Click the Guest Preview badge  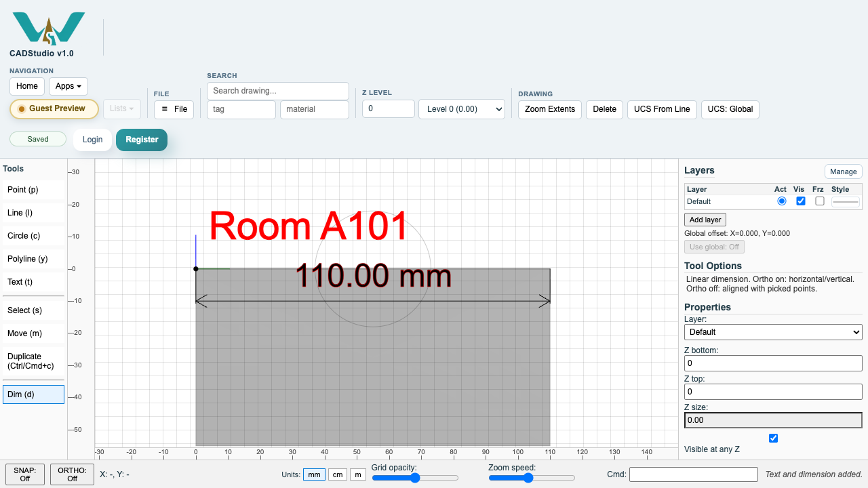54,108
